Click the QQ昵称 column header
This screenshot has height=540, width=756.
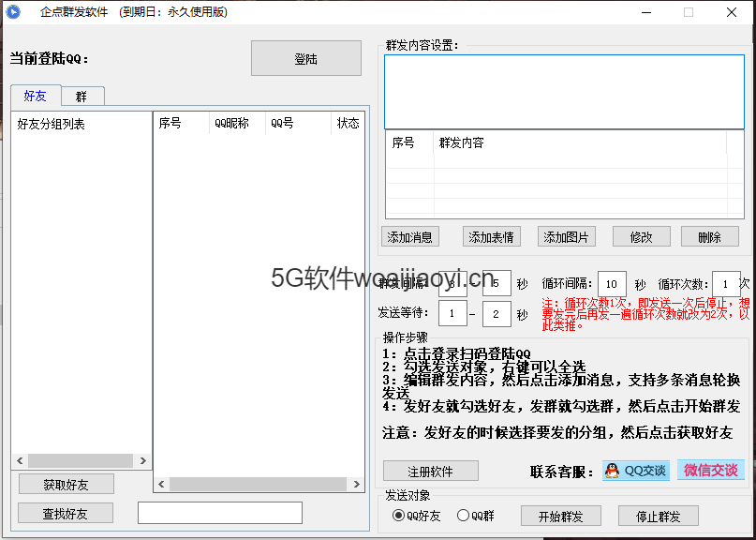point(237,123)
